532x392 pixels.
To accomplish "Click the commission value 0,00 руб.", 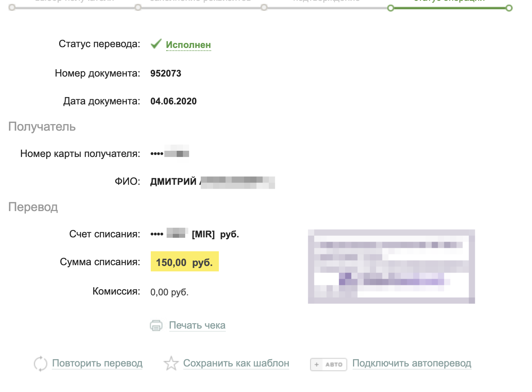I will tap(169, 292).
